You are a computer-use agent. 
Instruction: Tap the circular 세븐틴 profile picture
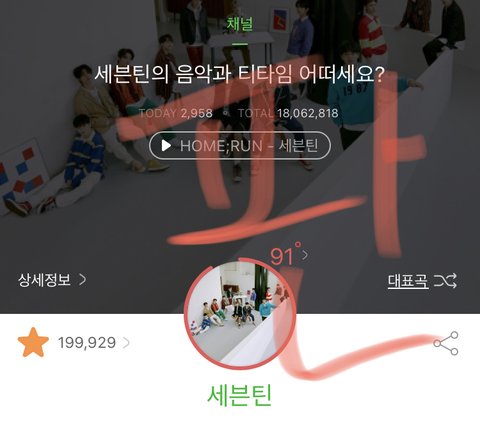pos(239,313)
